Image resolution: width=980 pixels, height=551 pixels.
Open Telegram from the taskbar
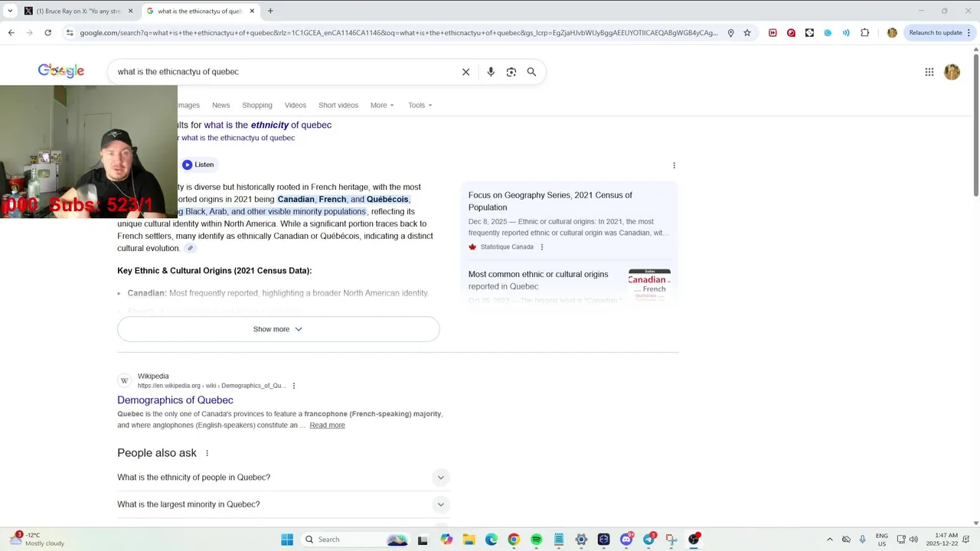click(x=648, y=540)
